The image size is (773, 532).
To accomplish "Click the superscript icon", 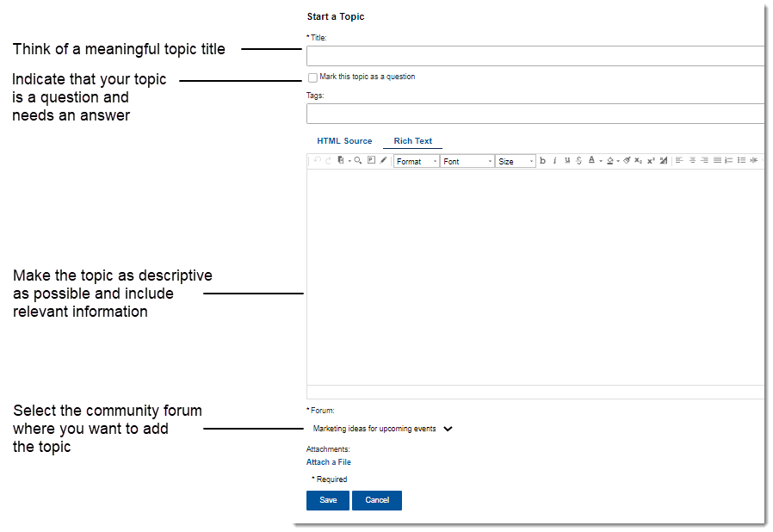I will click(650, 160).
